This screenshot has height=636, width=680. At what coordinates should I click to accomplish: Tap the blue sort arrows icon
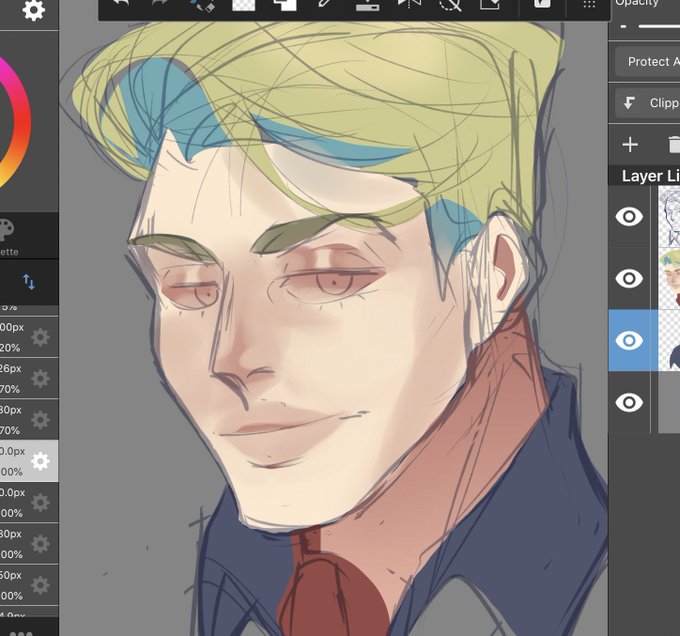(29, 282)
